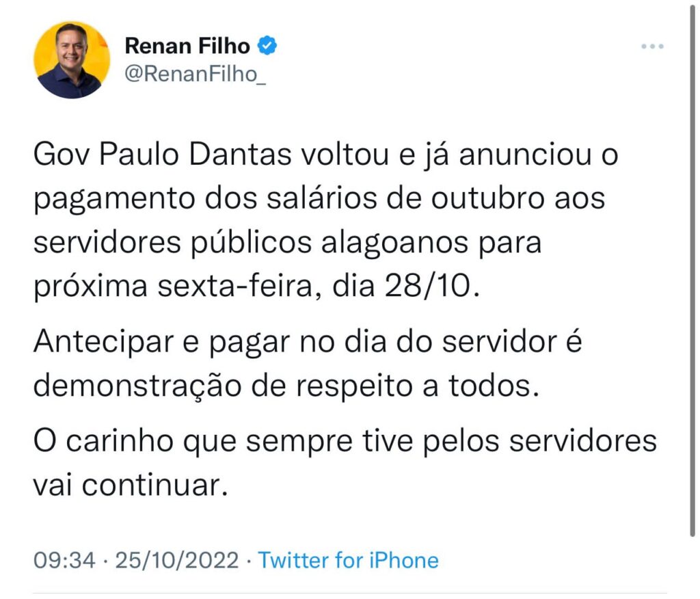The height and width of the screenshot is (599, 700).
Task: Open the three-dot more options menu
Action: coord(651,46)
